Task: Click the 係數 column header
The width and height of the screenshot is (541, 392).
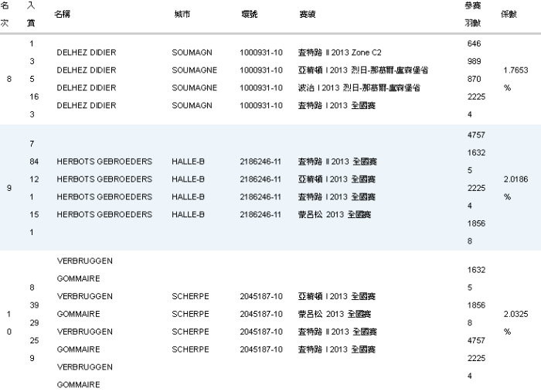Action: point(509,15)
